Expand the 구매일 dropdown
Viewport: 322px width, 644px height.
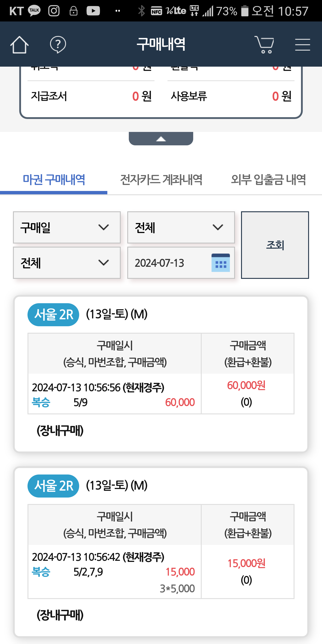67,227
